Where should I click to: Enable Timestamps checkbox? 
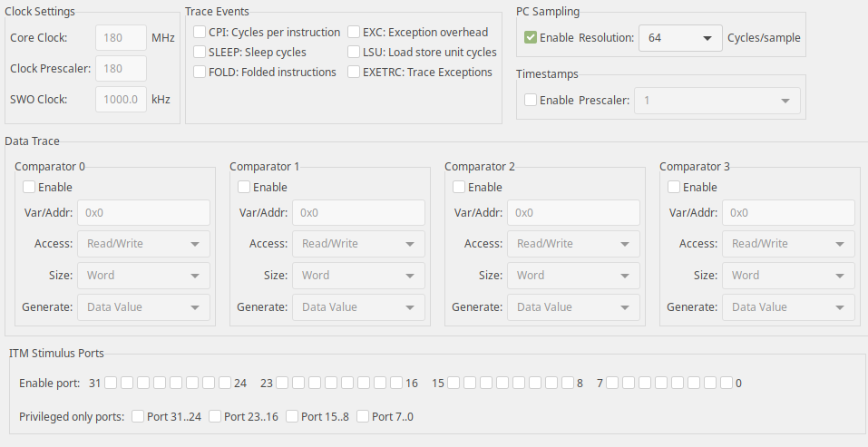click(x=531, y=101)
